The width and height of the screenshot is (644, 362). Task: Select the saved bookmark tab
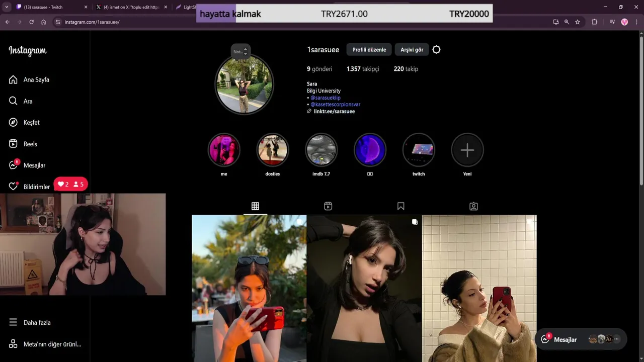[401, 206]
